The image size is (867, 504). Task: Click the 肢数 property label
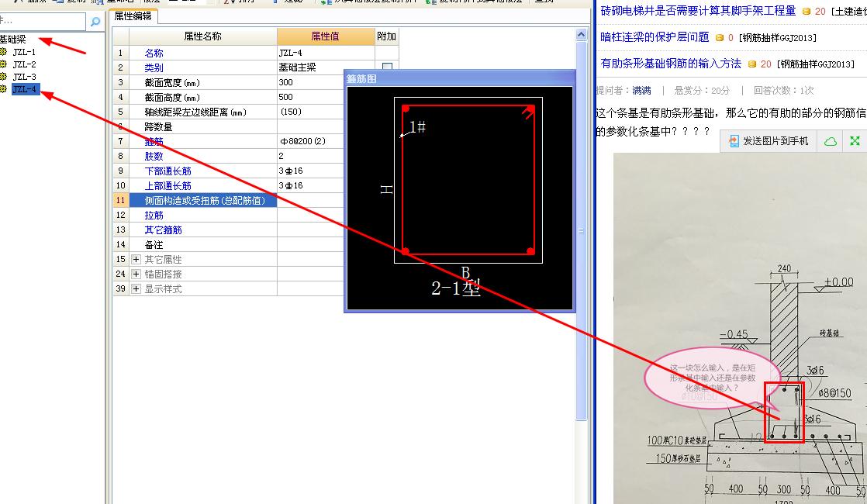tap(154, 156)
